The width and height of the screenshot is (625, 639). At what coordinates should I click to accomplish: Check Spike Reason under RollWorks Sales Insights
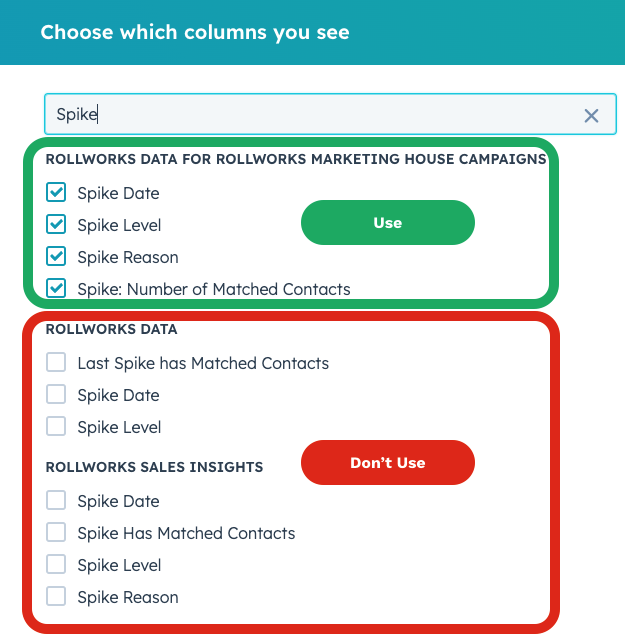57,597
